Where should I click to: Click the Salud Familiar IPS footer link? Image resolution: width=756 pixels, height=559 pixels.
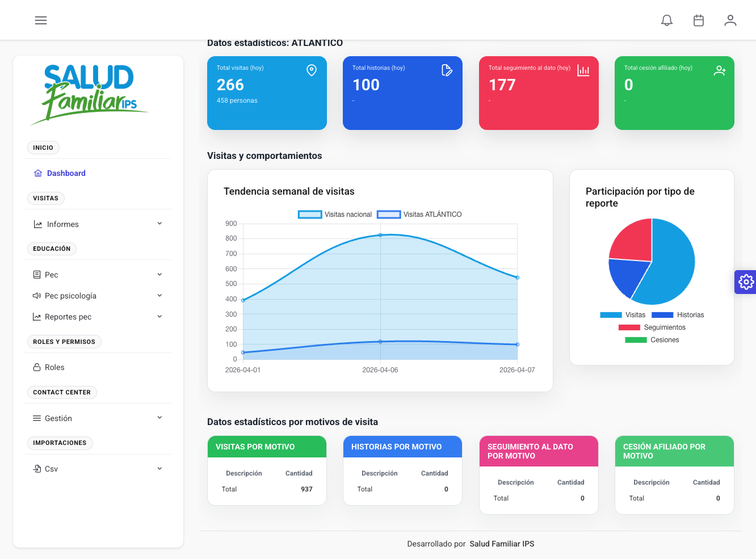pyautogui.click(x=502, y=544)
